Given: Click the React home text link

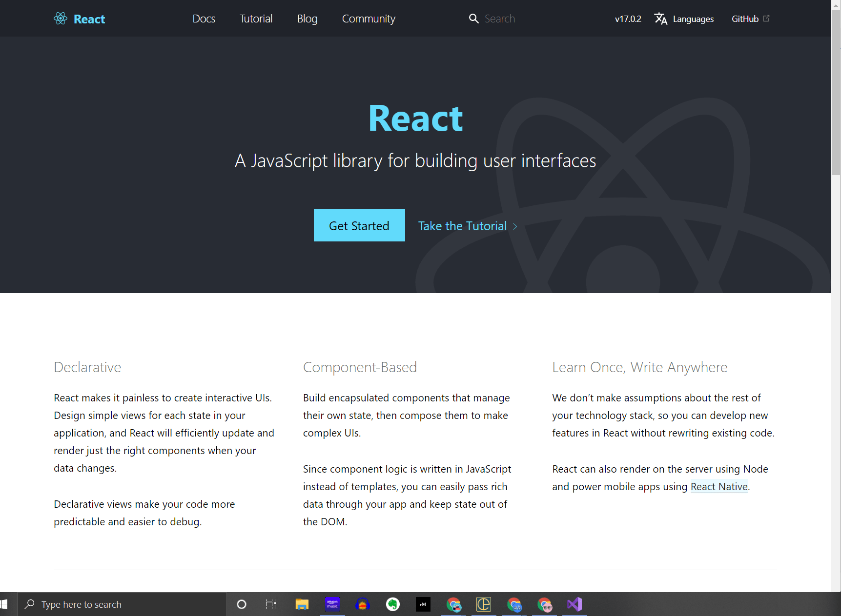Looking at the screenshot, I should click(89, 19).
